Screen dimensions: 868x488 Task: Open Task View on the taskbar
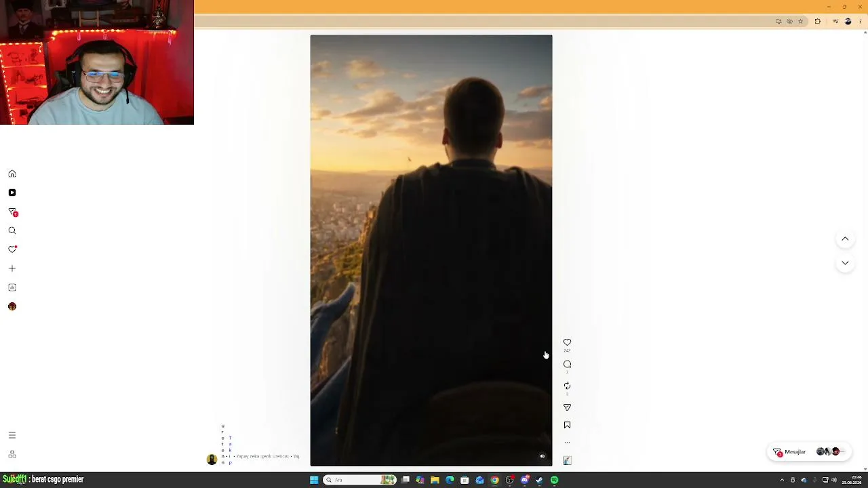pos(406,480)
